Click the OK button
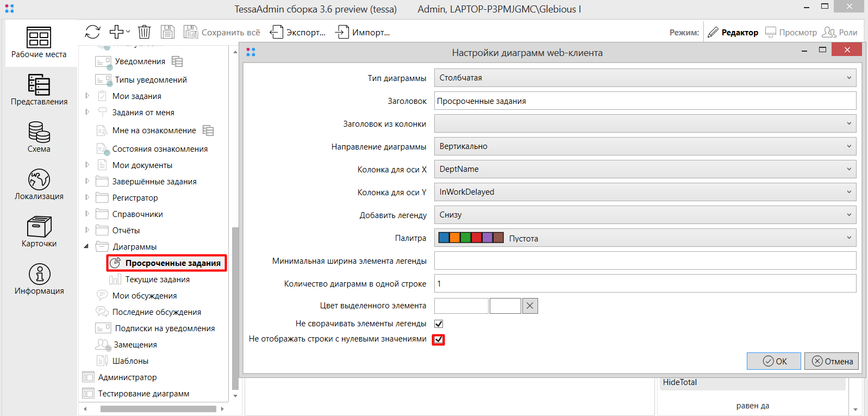 point(774,361)
